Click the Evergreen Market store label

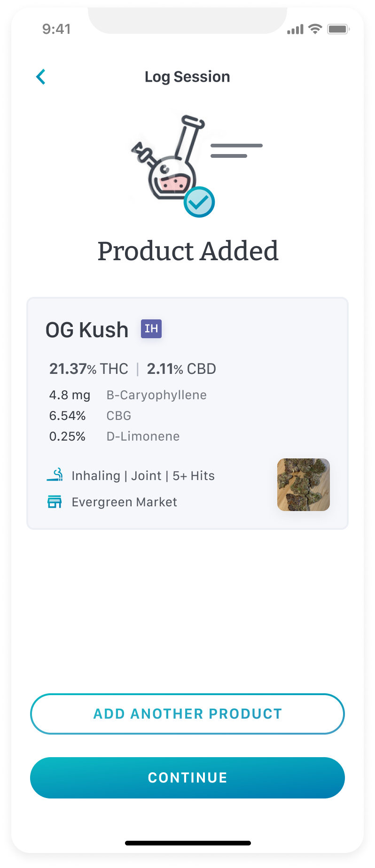125,502
